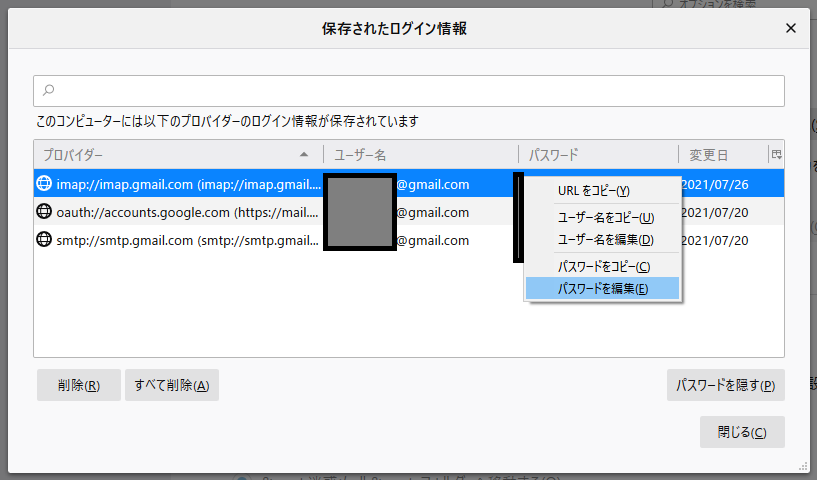Click the パスワードを隠す(P) button
Image resolution: width=817 pixels, height=480 pixels.
726,385
